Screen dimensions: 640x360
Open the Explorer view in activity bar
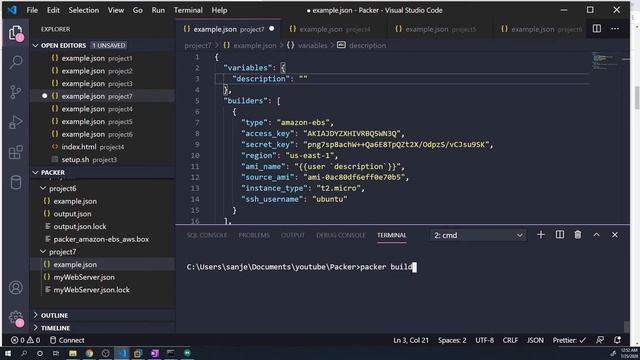[16, 33]
